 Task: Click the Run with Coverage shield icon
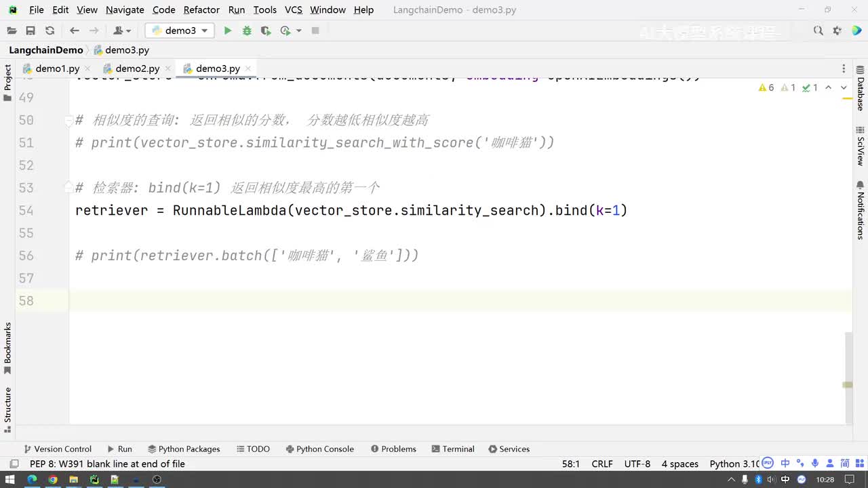click(x=266, y=30)
